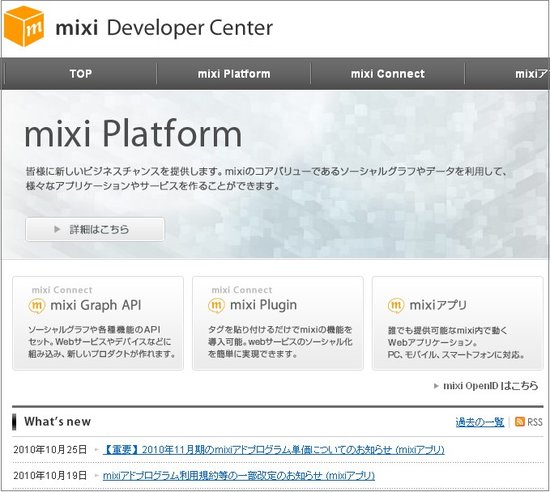This screenshot has width=550, height=492.
Task: Click the orange RSS feed icon
Action: tap(520, 422)
